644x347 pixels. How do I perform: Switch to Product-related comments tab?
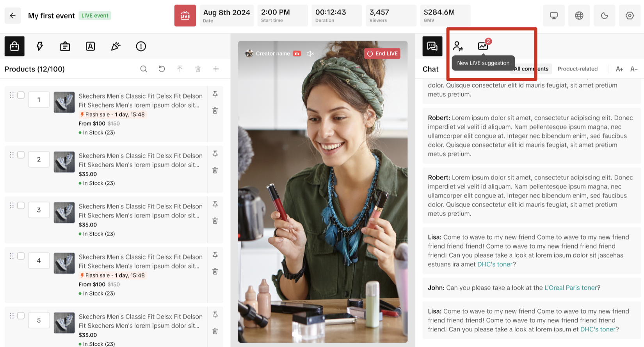577,69
